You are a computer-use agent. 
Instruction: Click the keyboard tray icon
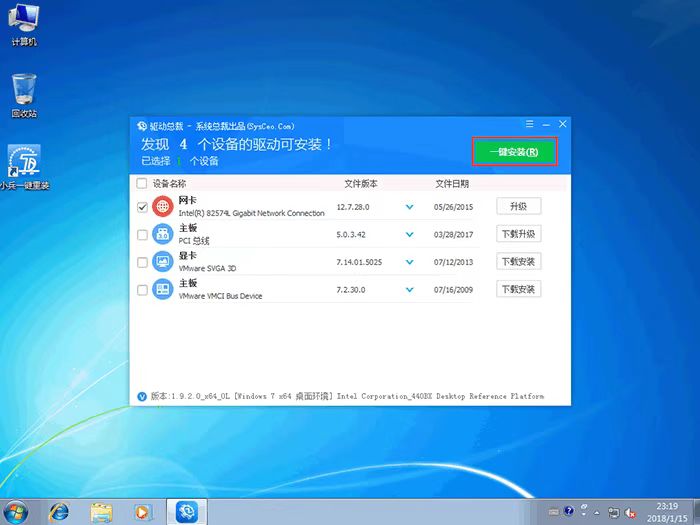[x=554, y=512]
